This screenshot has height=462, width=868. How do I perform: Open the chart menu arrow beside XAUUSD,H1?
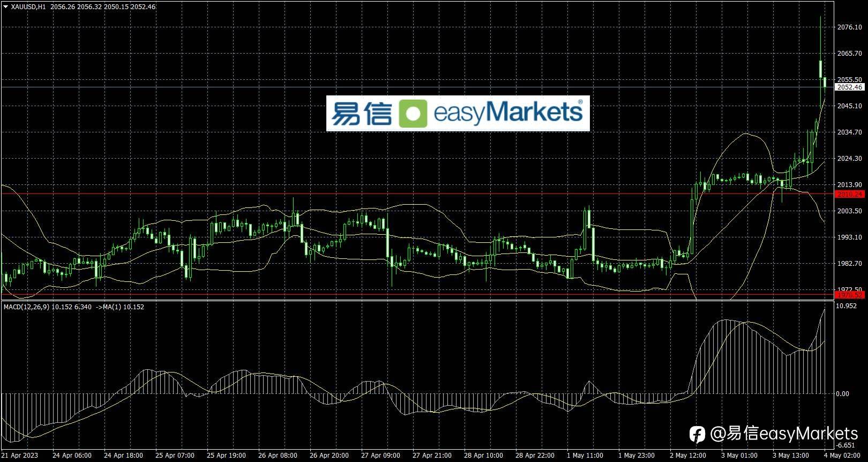[5, 7]
